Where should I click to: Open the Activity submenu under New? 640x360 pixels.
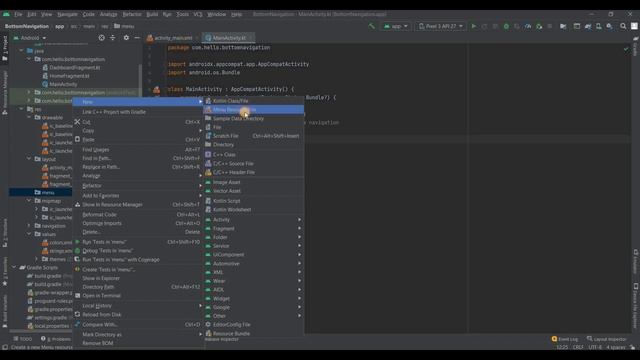[254, 220]
